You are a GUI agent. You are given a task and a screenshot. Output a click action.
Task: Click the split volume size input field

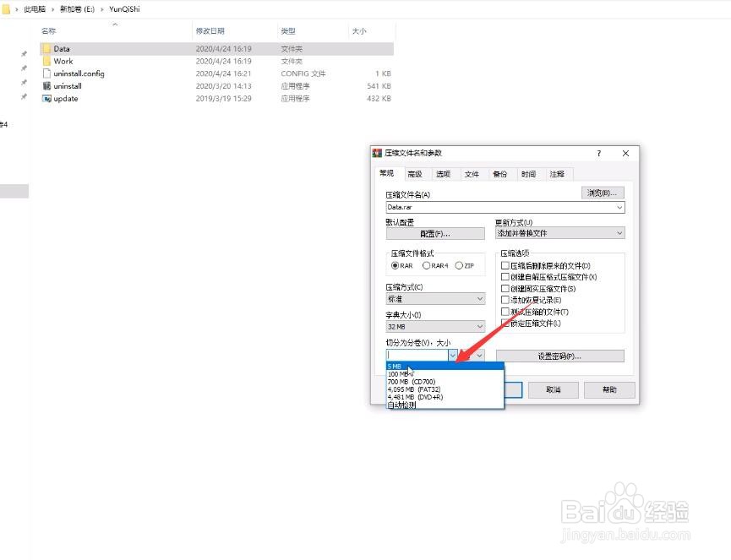coord(417,356)
